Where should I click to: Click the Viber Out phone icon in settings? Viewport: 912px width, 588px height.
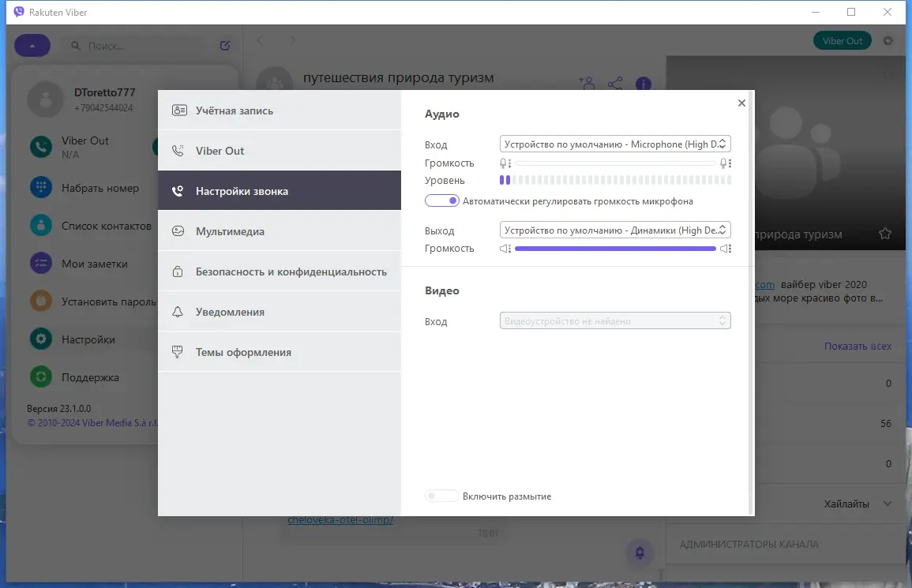click(178, 151)
